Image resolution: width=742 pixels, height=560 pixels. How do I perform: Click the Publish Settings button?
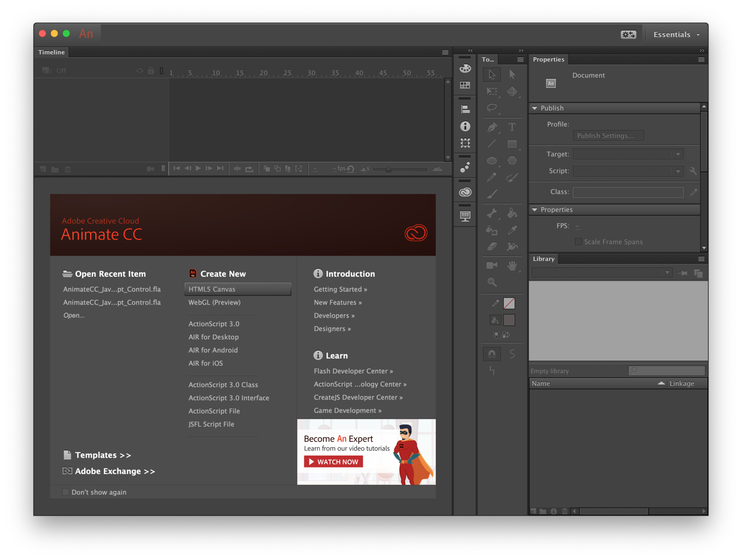click(x=608, y=136)
